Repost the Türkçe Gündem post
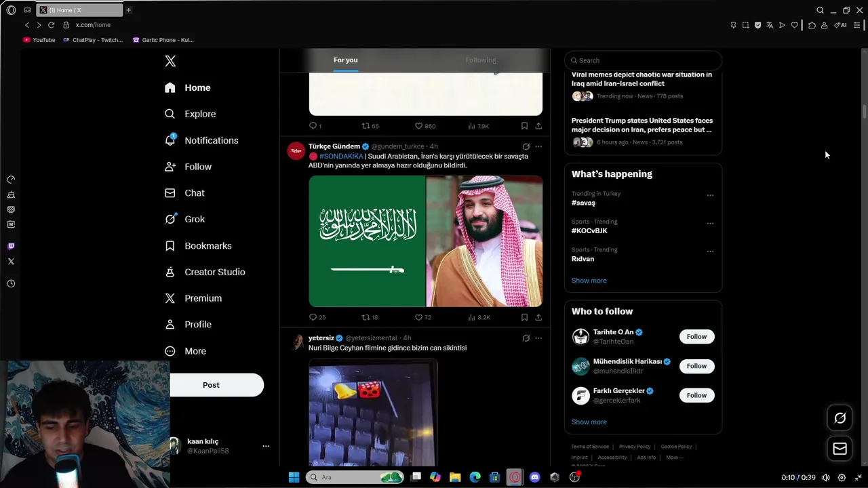868x488 pixels. pos(370,317)
